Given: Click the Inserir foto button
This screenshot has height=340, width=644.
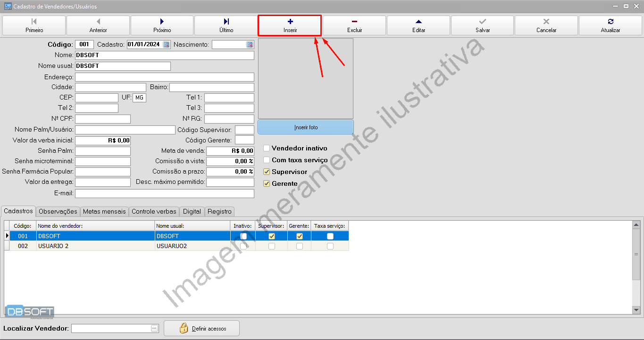Looking at the screenshot, I should [306, 127].
